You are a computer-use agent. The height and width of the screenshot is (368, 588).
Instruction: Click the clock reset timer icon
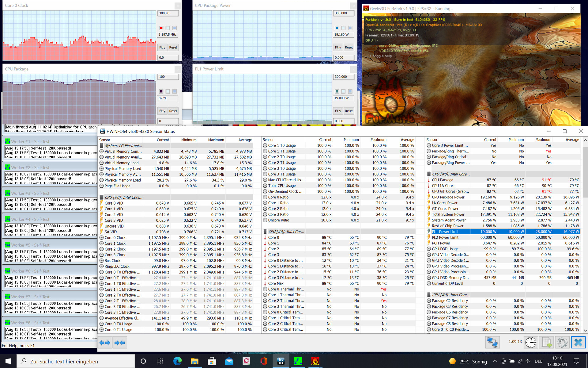tap(531, 342)
